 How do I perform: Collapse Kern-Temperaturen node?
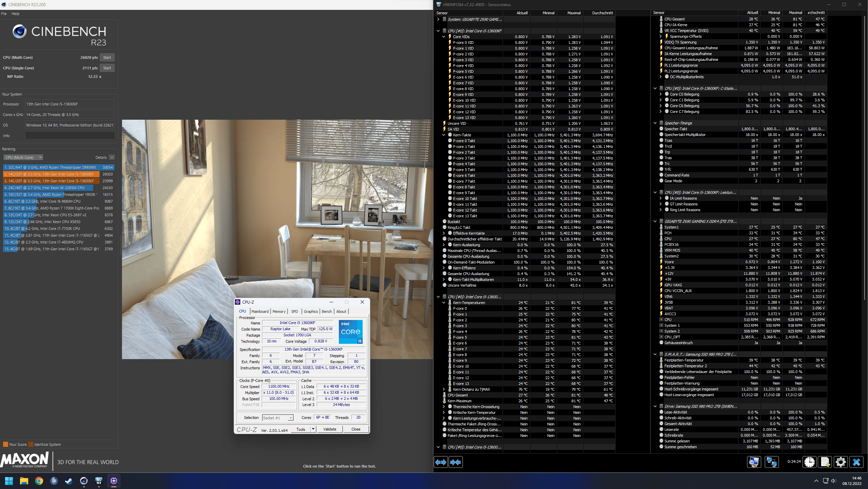444,303
